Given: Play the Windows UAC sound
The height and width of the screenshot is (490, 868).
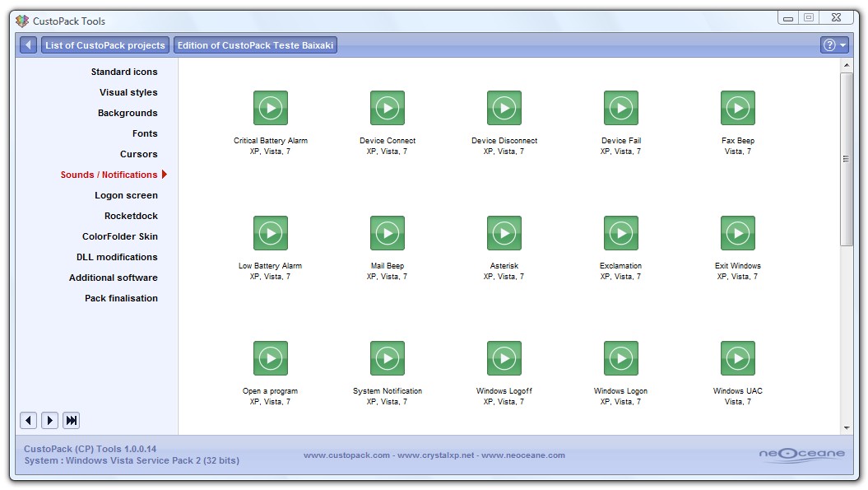Looking at the screenshot, I should tap(738, 358).
